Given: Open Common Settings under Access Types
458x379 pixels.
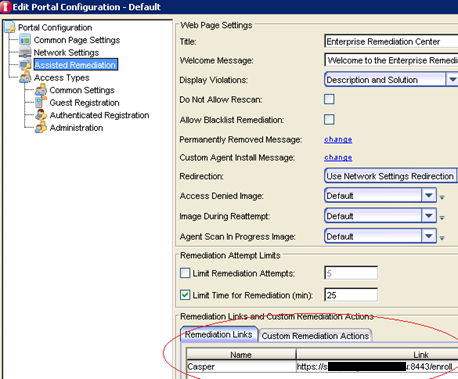Looking at the screenshot, I should point(82,90).
